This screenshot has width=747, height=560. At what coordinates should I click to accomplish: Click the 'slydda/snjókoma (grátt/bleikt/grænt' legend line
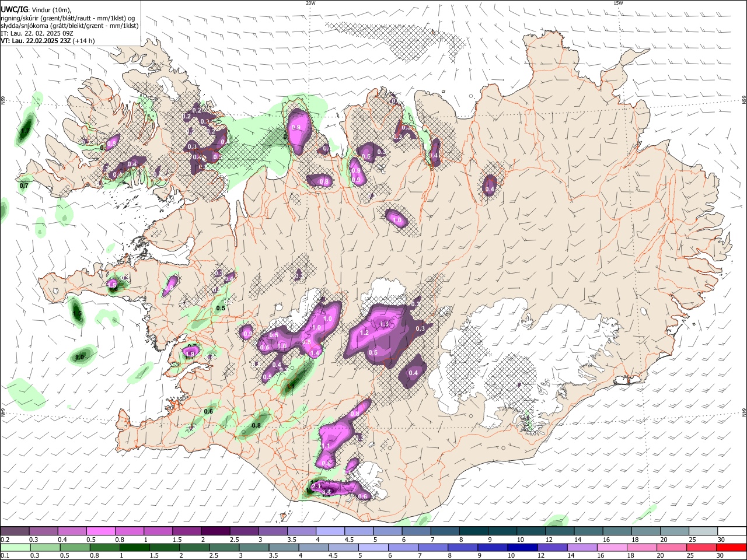(69, 26)
